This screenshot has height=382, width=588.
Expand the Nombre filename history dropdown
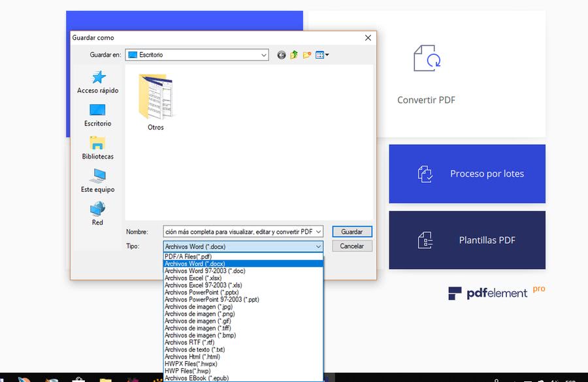pyautogui.click(x=318, y=232)
